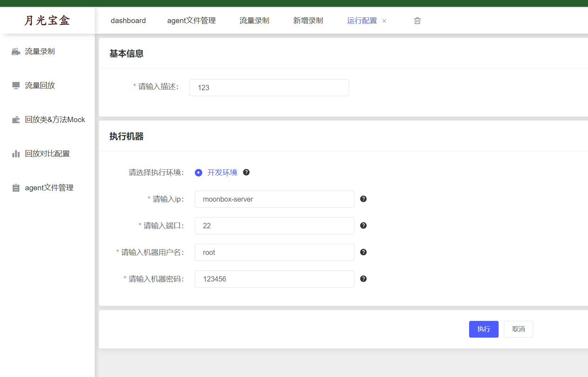This screenshot has height=377, width=588.
Task: Switch to the 流量录制 tab
Action: coord(254,21)
